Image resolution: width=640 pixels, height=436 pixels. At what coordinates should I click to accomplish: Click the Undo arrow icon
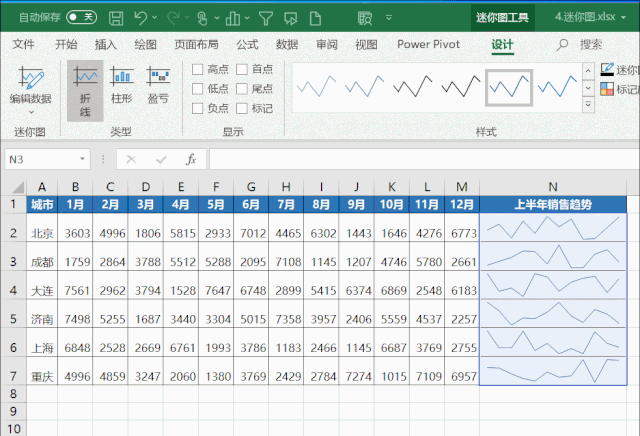140,18
